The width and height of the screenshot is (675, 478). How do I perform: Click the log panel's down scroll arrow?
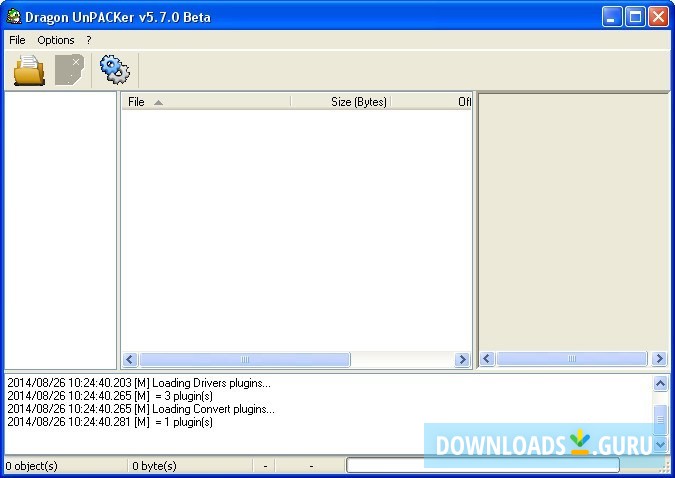pos(661,444)
